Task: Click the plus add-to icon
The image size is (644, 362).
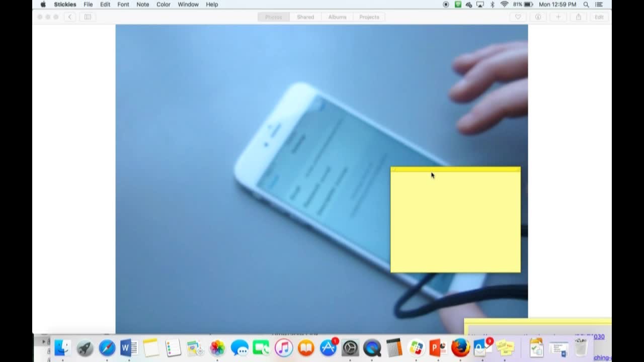Action: 558,17
